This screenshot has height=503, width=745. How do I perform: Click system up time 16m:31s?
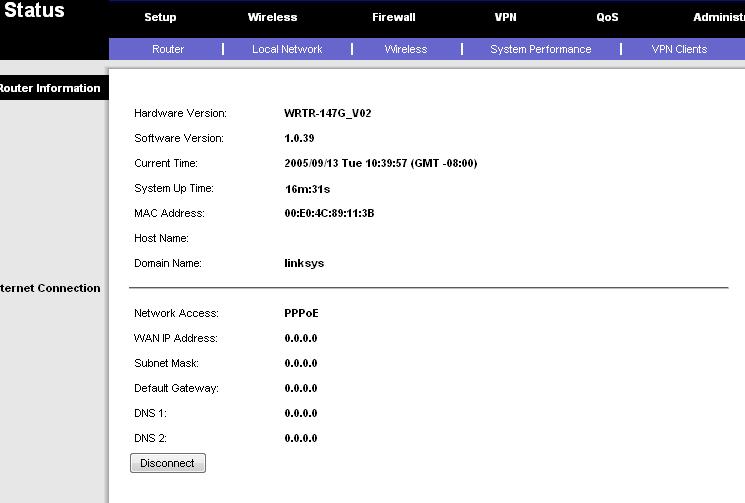[x=307, y=189]
